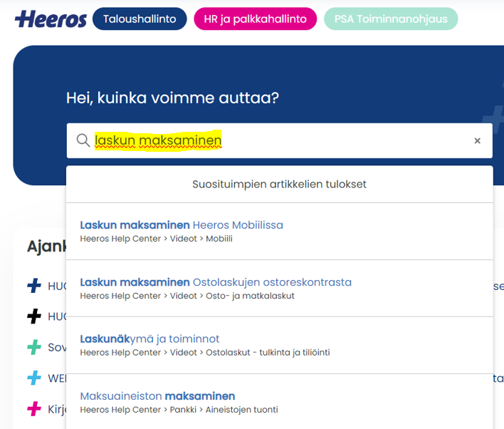This screenshot has height=429, width=504.
Task: Open Laskunäkymä ja toiminnot result
Action: (x=149, y=339)
